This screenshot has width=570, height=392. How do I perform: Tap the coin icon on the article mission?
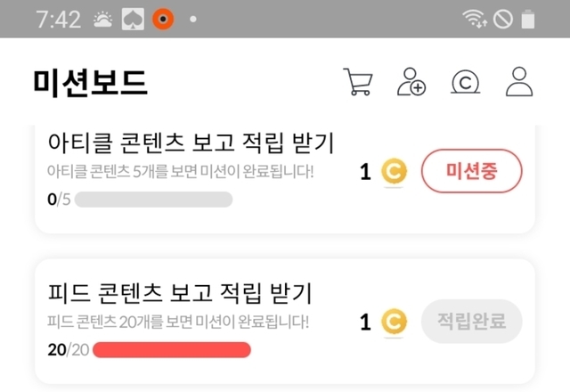[x=393, y=172]
